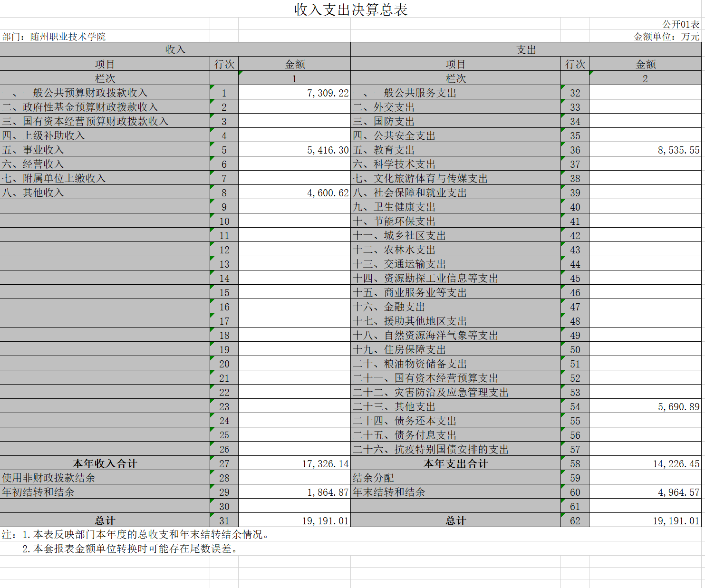Click the income 总计 19,191.01 in row 31
The width and height of the screenshot is (705, 588).
click(294, 521)
